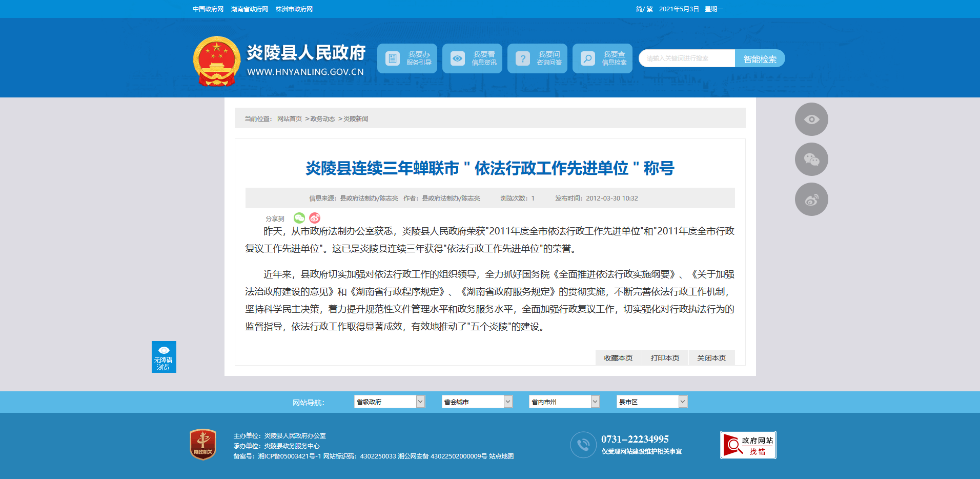This screenshot has height=479, width=980.
Task: Toggle the gray eye sidebar button
Action: pos(811,119)
